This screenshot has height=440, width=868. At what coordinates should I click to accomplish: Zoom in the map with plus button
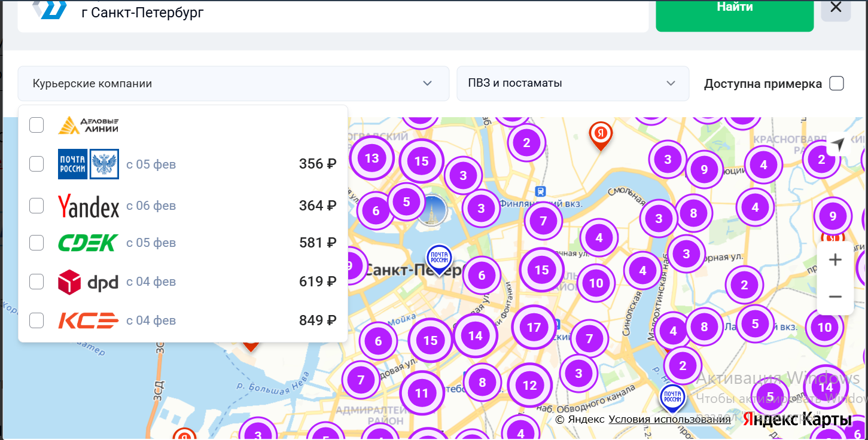835,260
